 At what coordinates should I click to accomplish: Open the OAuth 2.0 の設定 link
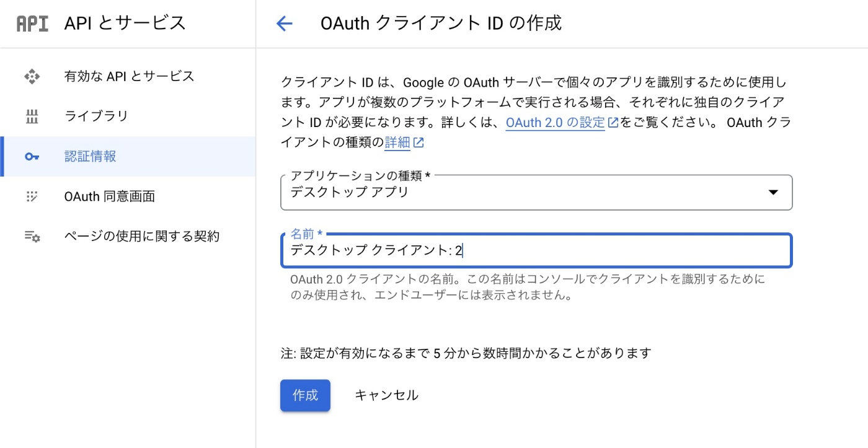click(555, 123)
